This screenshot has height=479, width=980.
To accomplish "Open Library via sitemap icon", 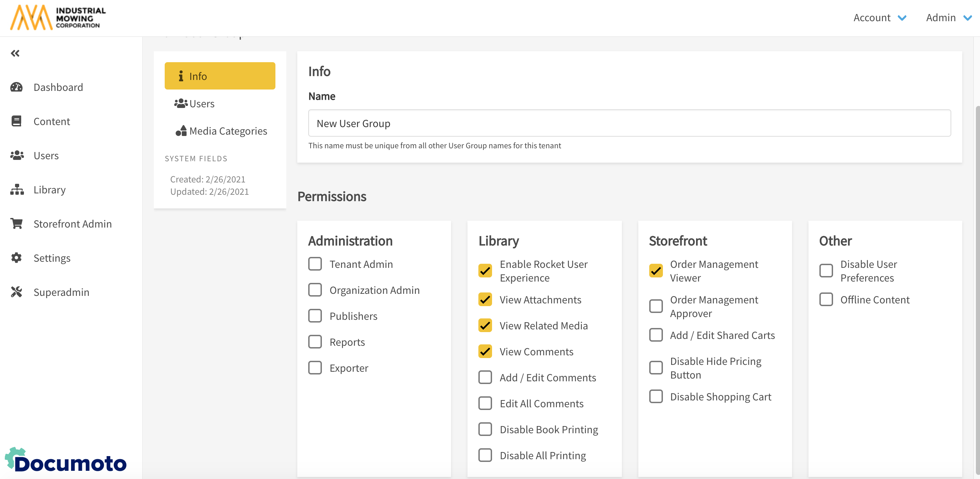I will tap(17, 190).
